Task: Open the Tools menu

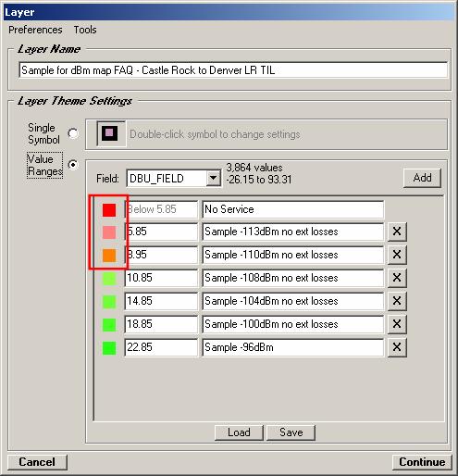Action: pyautogui.click(x=85, y=30)
